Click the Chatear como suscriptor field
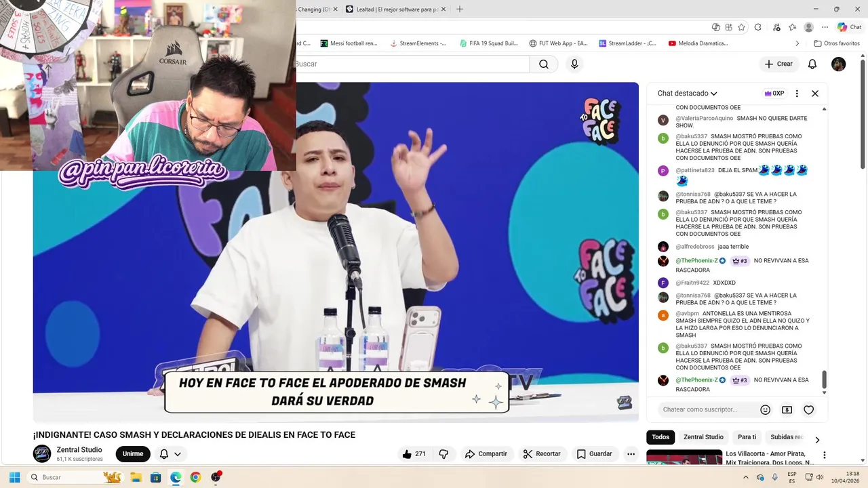The image size is (868, 488). (707, 409)
